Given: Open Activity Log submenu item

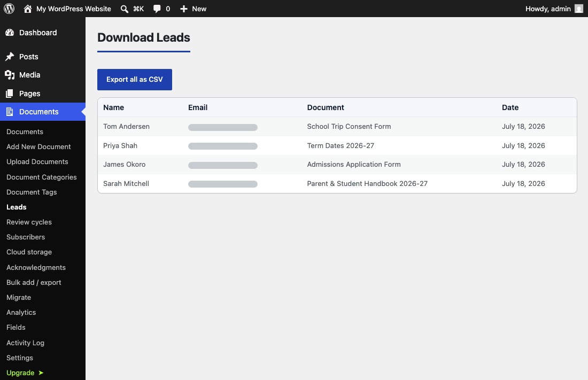Looking at the screenshot, I should [x=25, y=343].
